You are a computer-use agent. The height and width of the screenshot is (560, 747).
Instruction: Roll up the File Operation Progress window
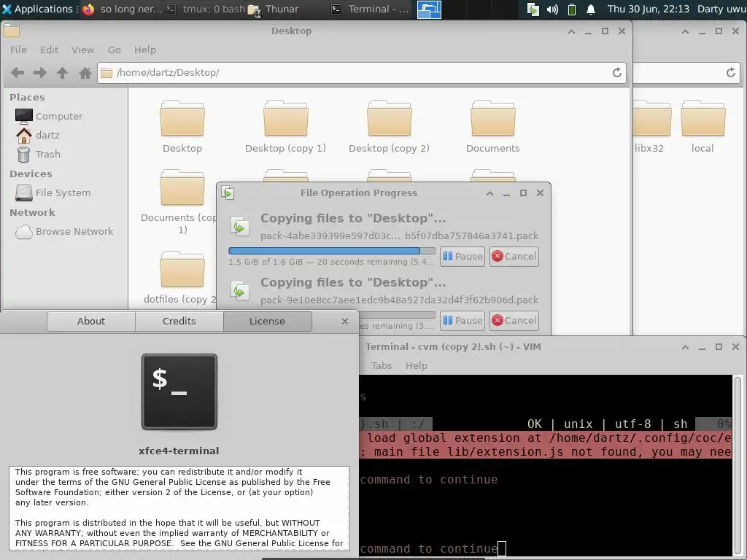tap(489, 192)
